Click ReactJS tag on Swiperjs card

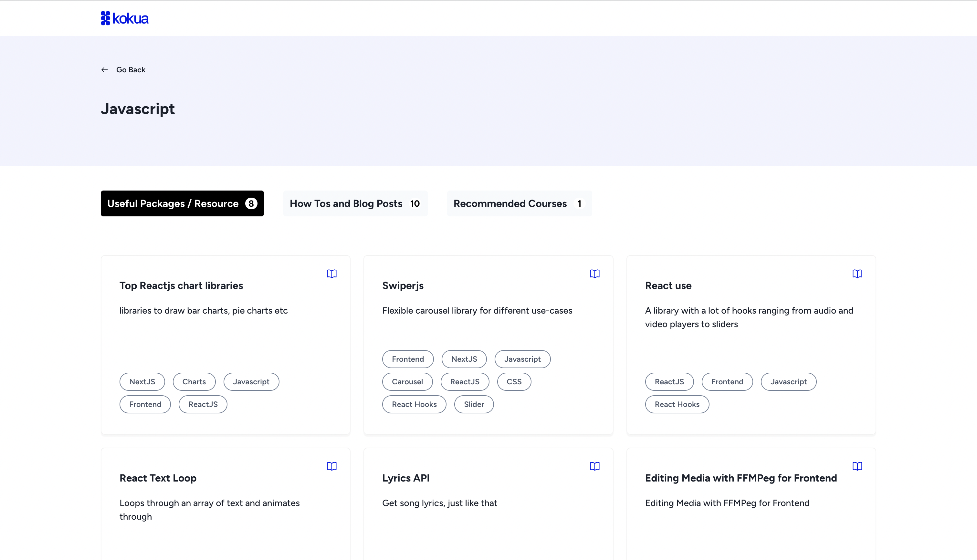(465, 381)
